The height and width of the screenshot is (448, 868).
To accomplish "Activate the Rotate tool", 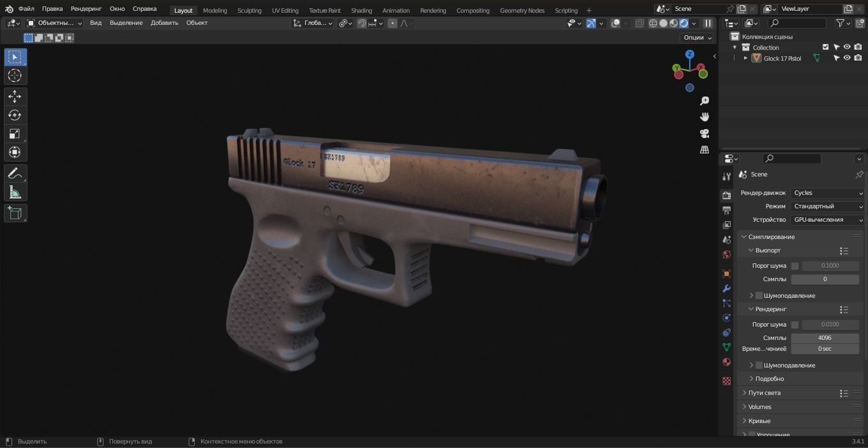I will coord(15,115).
